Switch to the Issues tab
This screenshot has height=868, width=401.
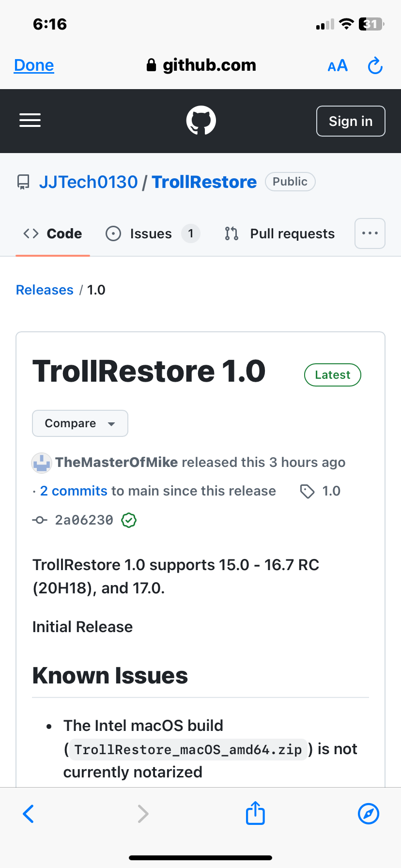click(153, 233)
